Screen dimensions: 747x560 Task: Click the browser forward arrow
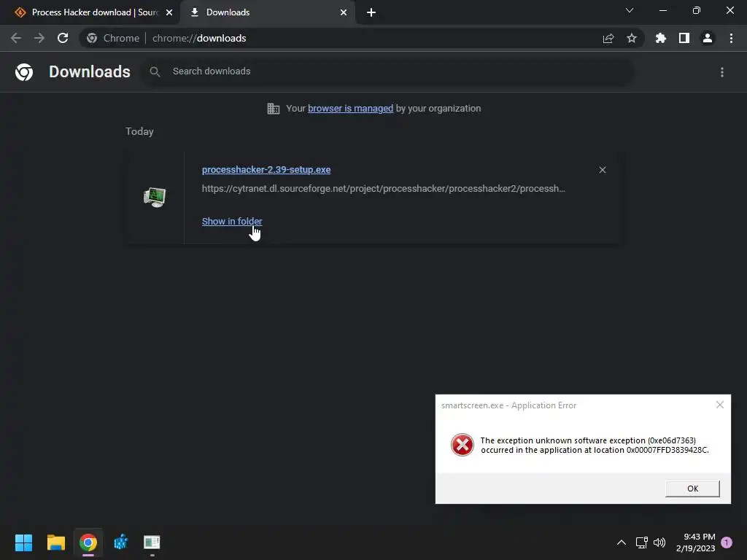[x=39, y=38]
